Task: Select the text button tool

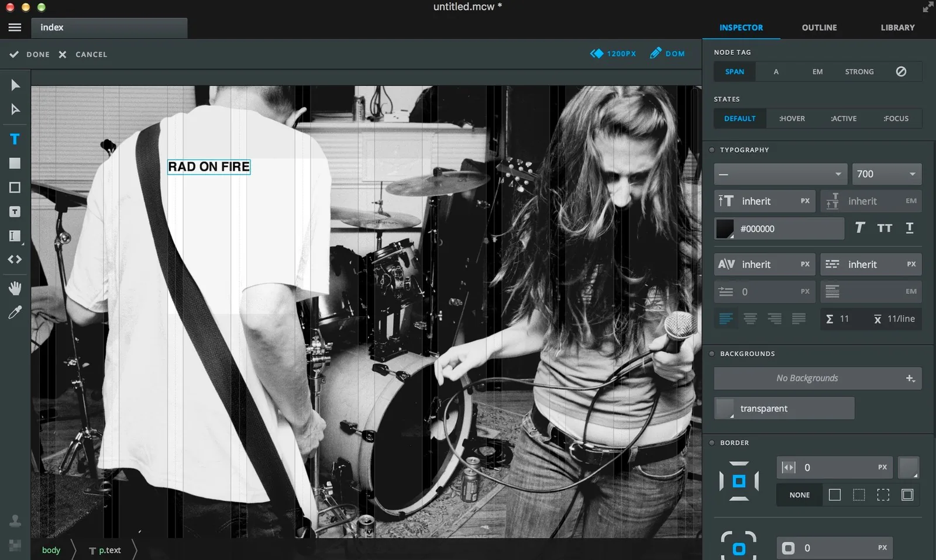Action: click(x=15, y=212)
